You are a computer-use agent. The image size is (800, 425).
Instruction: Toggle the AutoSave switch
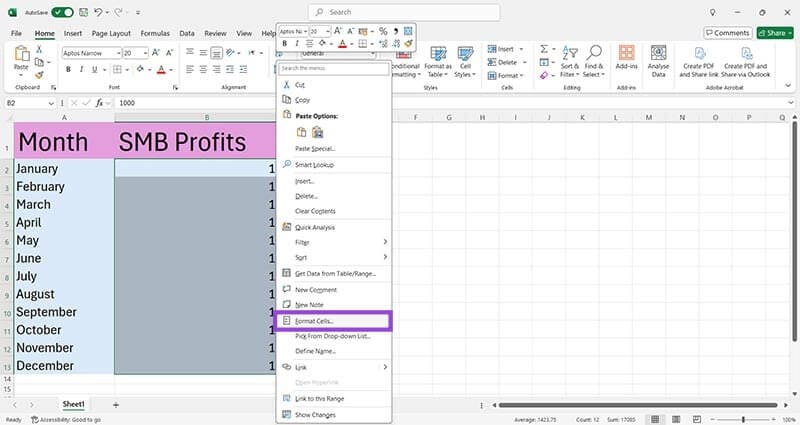62,12
